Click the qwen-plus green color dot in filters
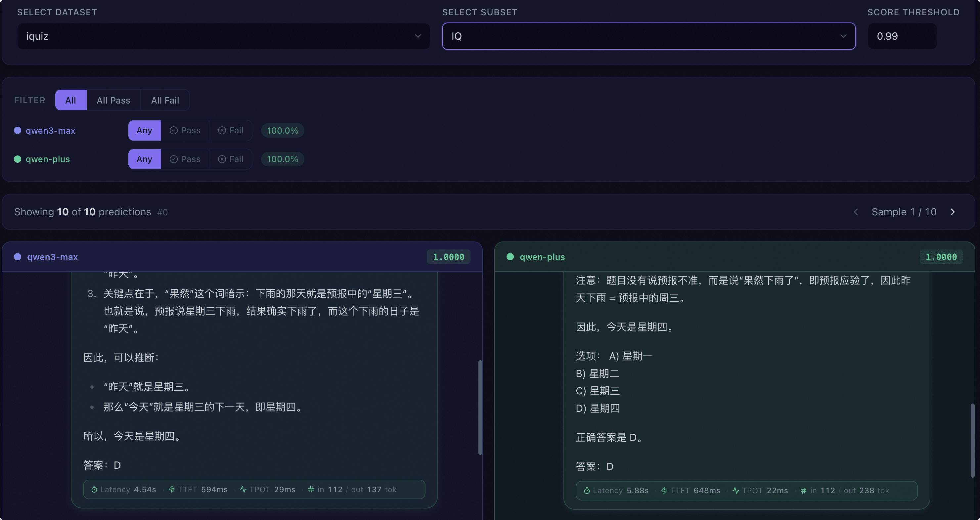The width and height of the screenshot is (980, 520). click(x=18, y=159)
